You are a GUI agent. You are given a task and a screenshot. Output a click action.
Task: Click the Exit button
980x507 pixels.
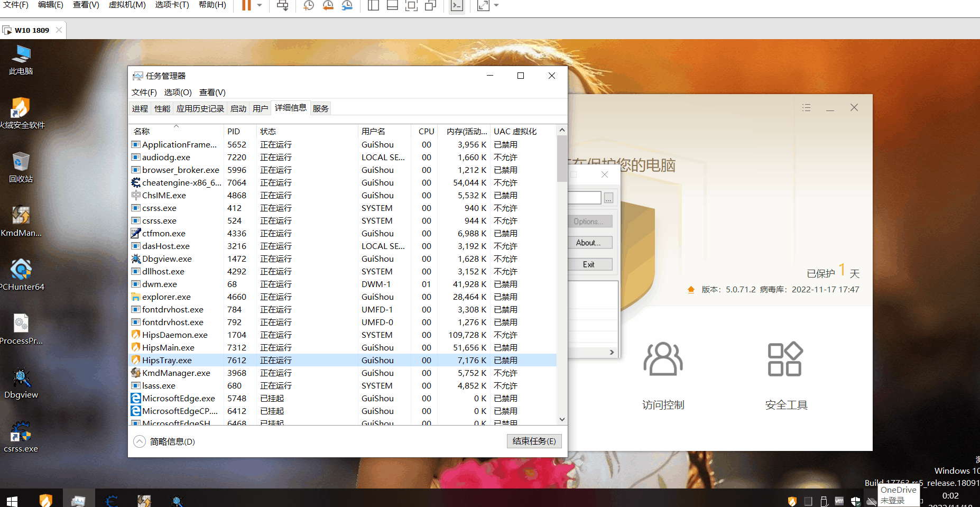coord(590,264)
